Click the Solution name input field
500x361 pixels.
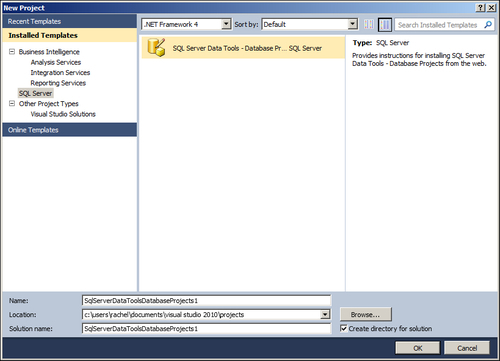point(206,329)
